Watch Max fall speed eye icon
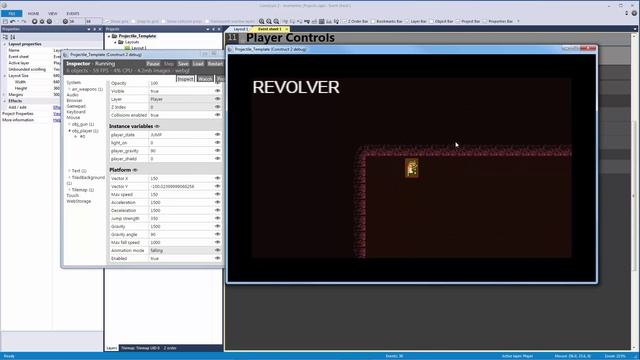The height and width of the screenshot is (360, 640). click(218, 242)
